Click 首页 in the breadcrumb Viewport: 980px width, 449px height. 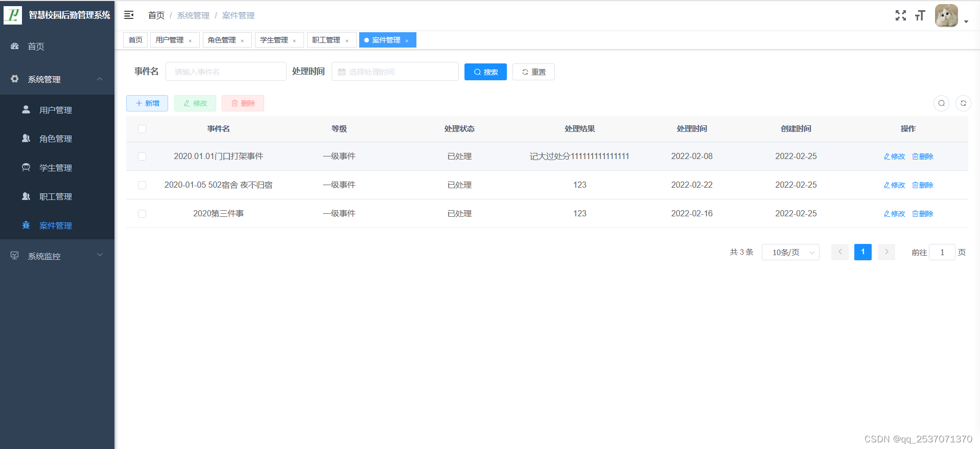pyautogui.click(x=156, y=15)
